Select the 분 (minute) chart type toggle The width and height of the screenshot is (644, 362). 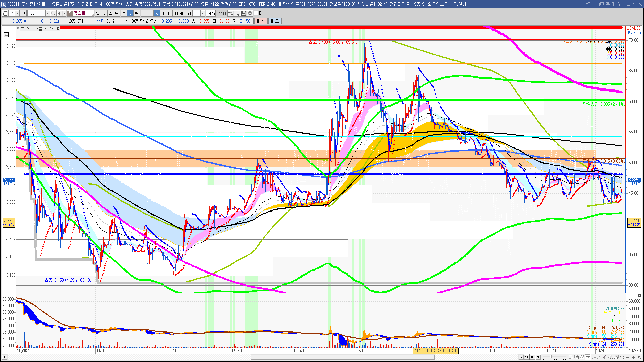124,13
